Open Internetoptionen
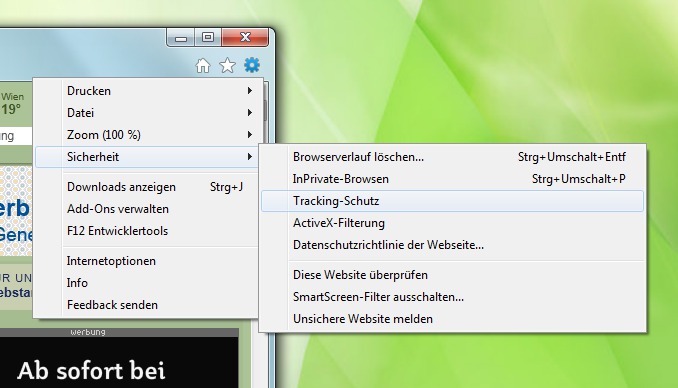This screenshot has height=388, width=678. coord(148,261)
